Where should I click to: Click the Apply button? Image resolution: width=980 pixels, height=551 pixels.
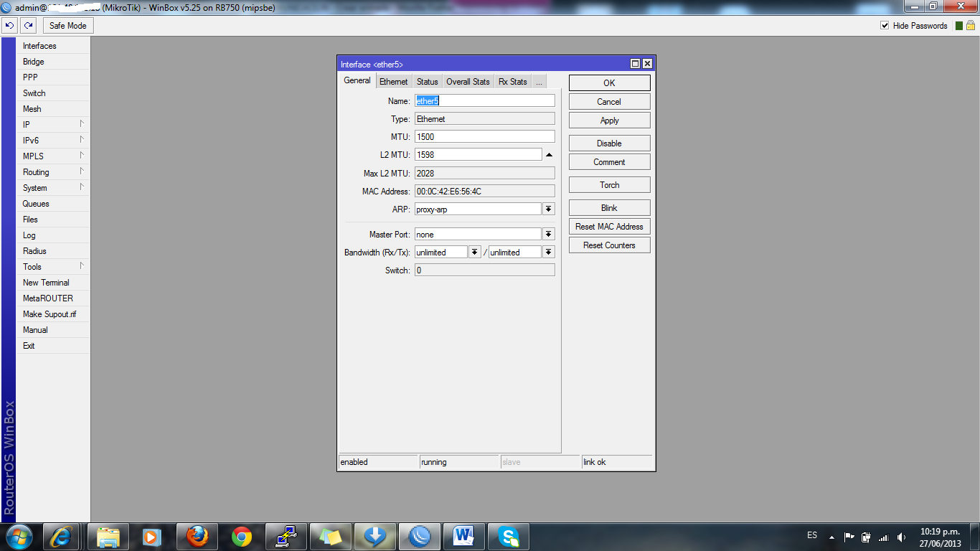(610, 121)
